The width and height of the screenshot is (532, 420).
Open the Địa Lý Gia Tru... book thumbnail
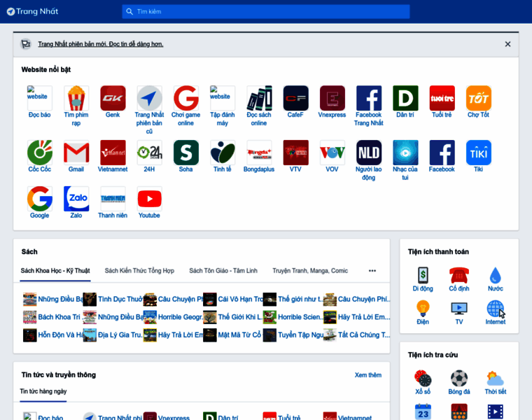pos(90,335)
